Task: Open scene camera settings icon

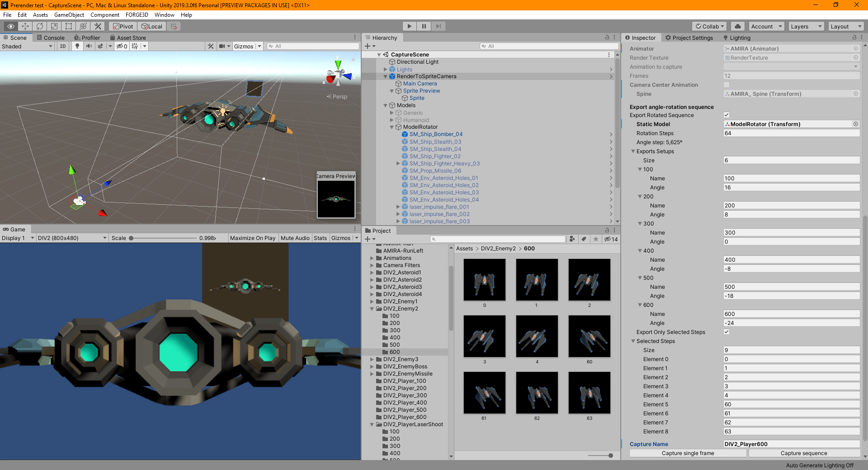Action: coord(222,46)
